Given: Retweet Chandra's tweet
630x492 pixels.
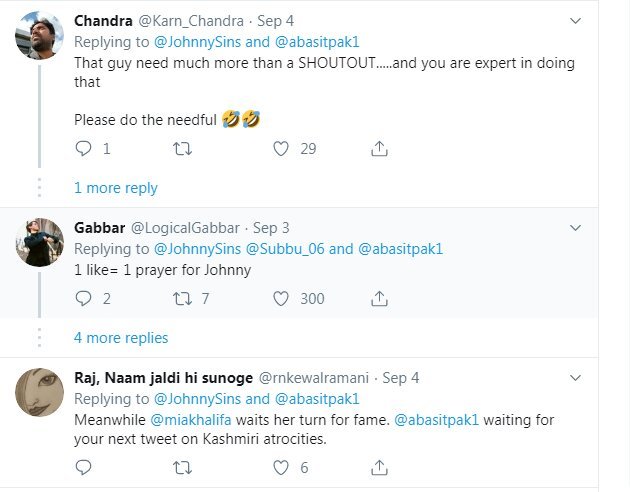Looking at the screenshot, I should point(182,148).
